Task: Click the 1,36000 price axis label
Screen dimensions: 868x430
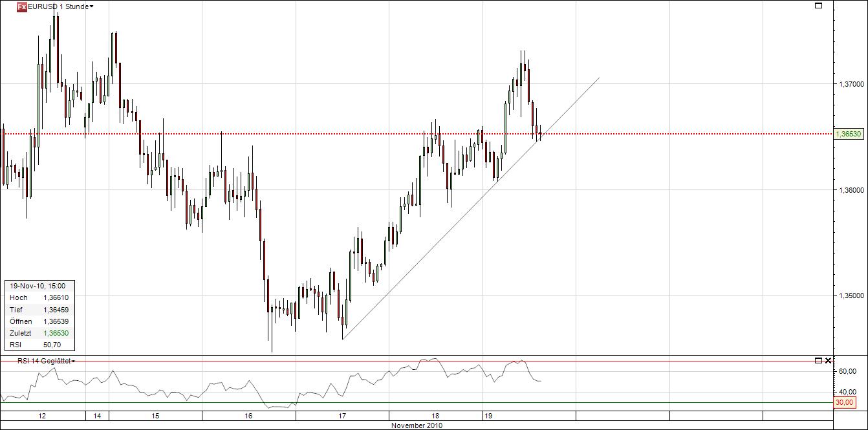Action: 850,189
